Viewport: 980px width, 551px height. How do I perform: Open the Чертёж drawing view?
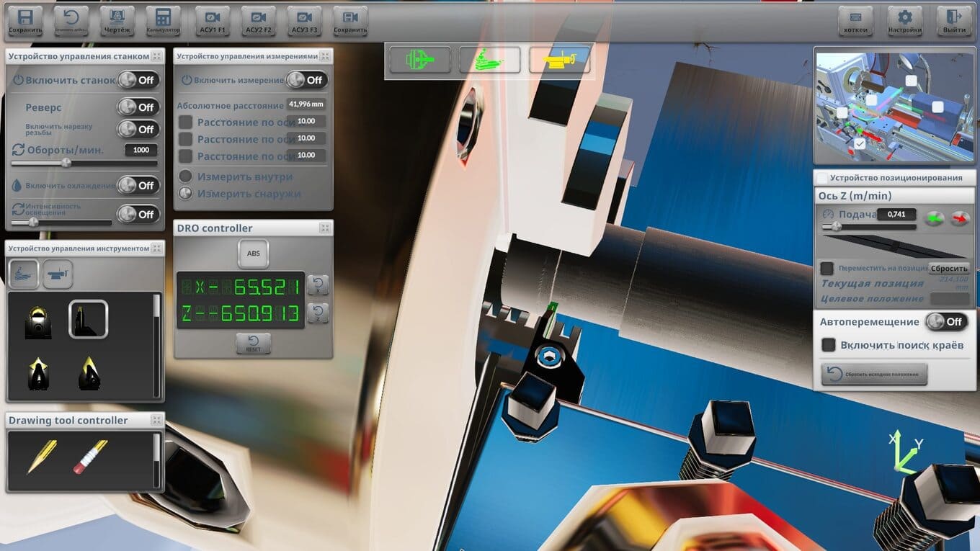(117, 22)
